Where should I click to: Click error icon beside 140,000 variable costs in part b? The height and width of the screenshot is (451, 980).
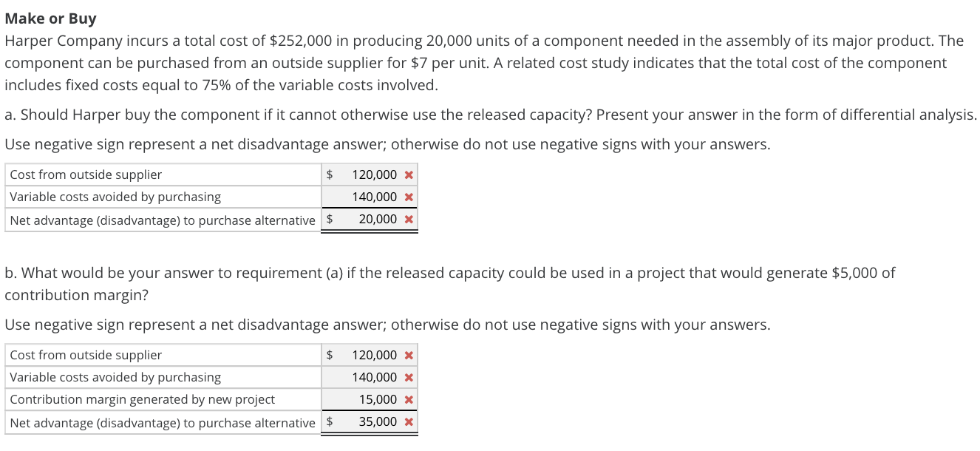click(409, 376)
